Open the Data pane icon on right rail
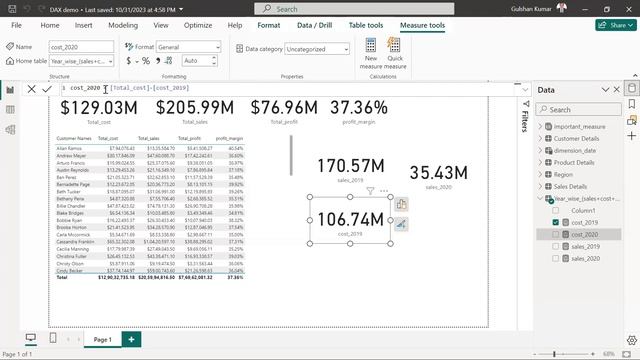 click(x=632, y=88)
